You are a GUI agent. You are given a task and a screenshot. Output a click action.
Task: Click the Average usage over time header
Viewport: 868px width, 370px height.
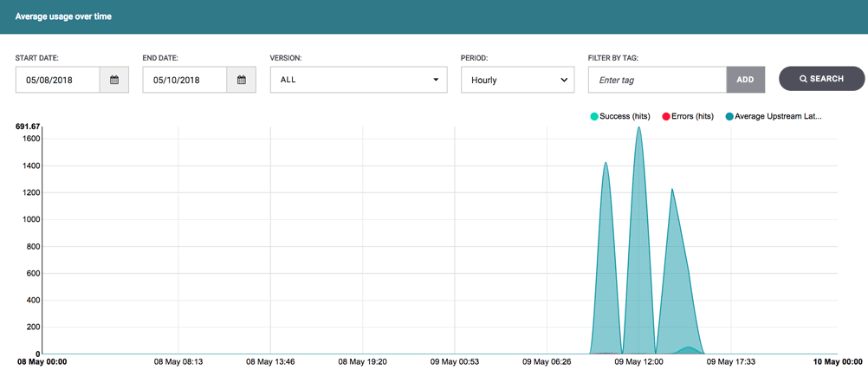[x=63, y=16]
